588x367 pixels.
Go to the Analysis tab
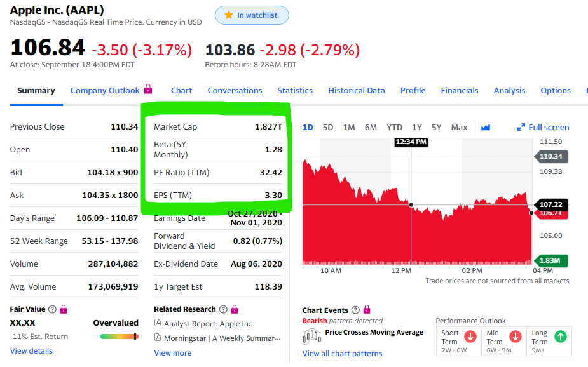[x=509, y=91]
